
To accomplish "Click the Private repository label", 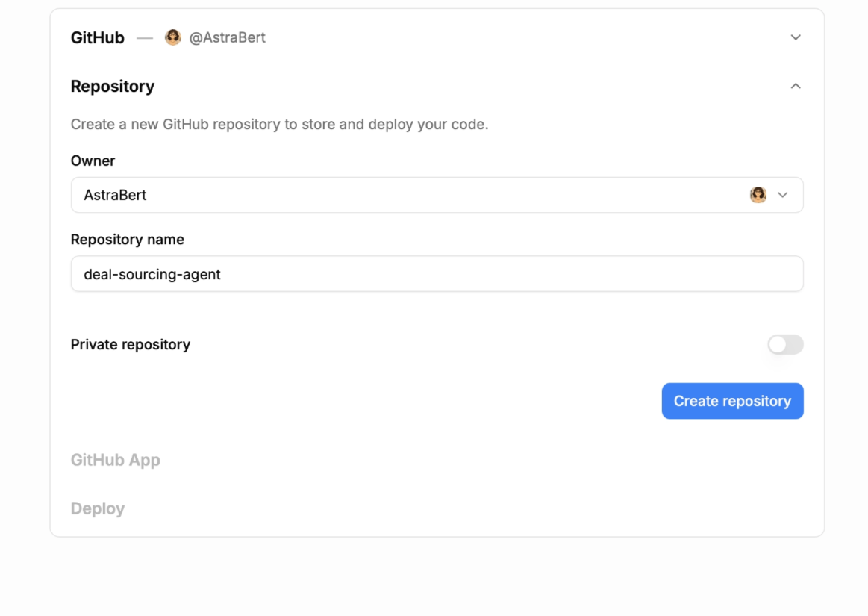I will 131,344.
